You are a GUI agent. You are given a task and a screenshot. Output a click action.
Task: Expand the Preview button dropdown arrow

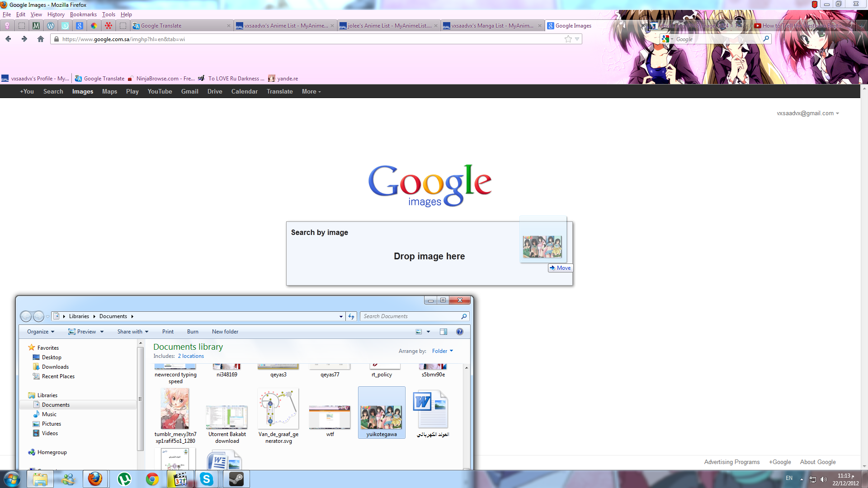pyautogui.click(x=102, y=332)
